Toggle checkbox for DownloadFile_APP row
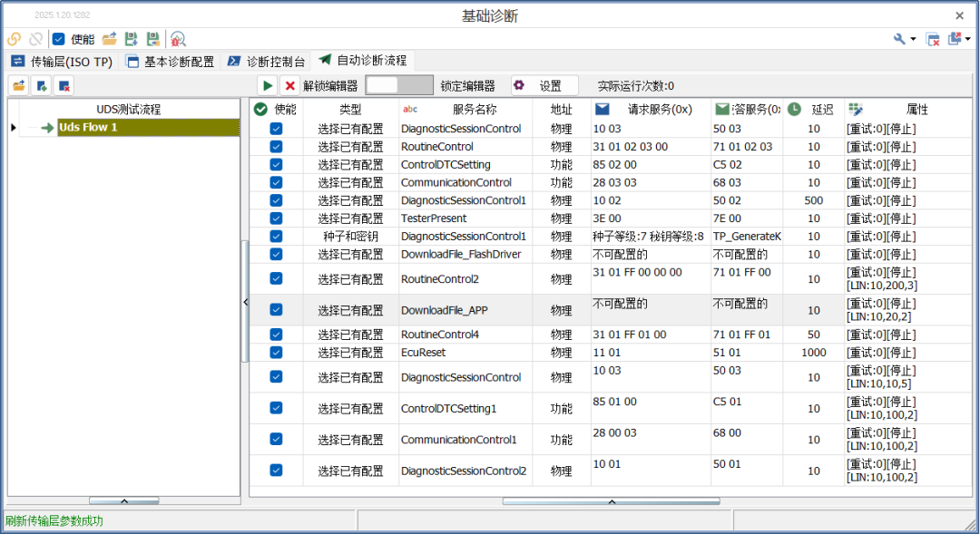This screenshot has width=980, height=534. (x=276, y=310)
